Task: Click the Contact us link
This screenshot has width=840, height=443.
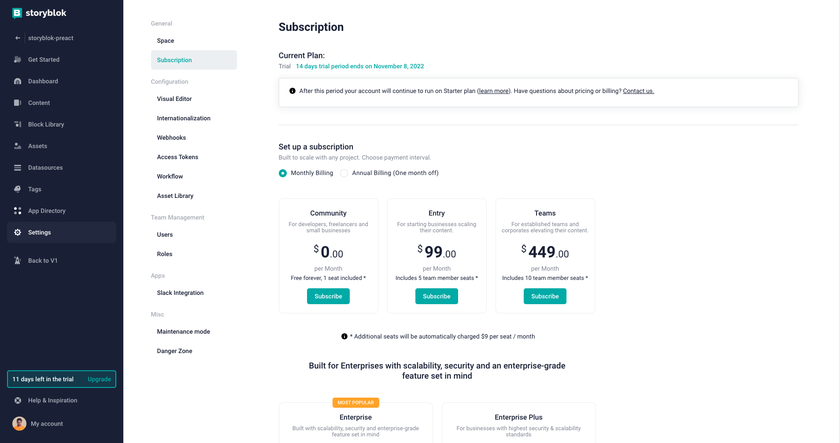Action: (638, 91)
